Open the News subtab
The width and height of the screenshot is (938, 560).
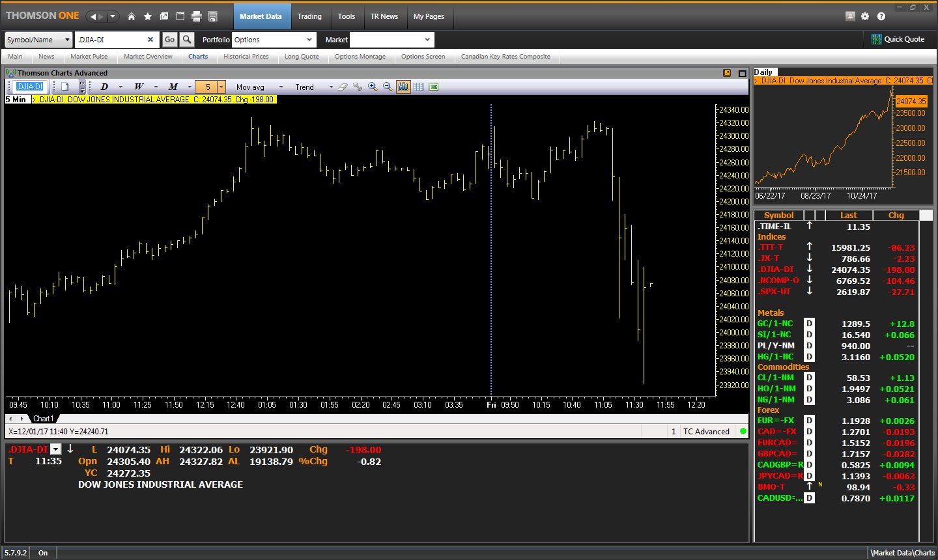pos(46,57)
